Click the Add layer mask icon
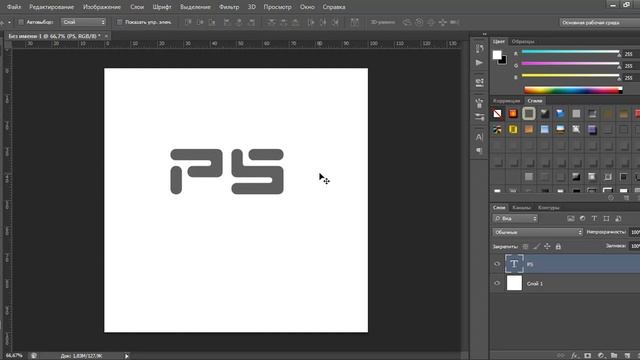Image resolution: width=640 pixels, height=360 pixels. [x=588, y=356]
